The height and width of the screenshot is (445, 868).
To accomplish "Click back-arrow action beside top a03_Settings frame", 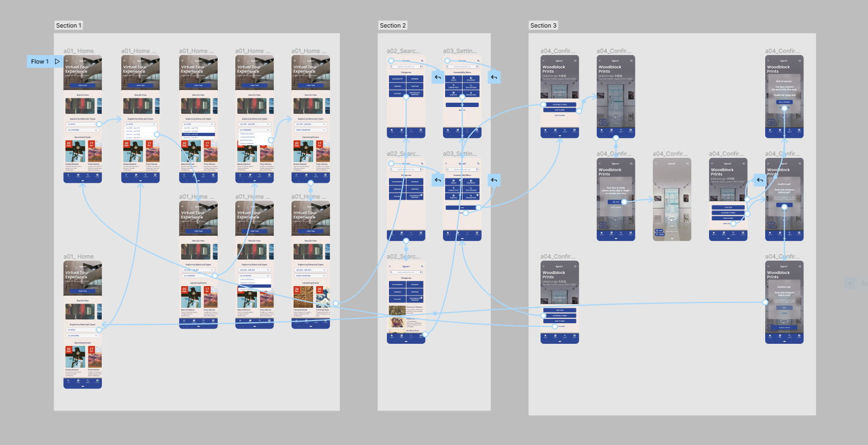I will [494, 77].
